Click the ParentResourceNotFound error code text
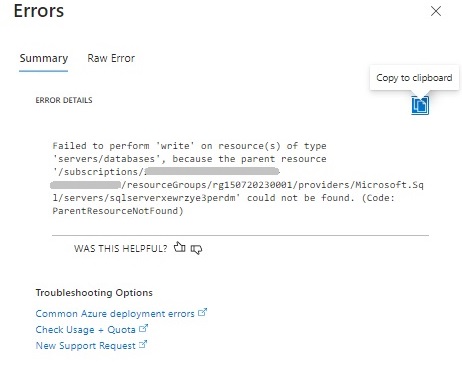Viewport: 462px width, 367px height. click(118, 211)
